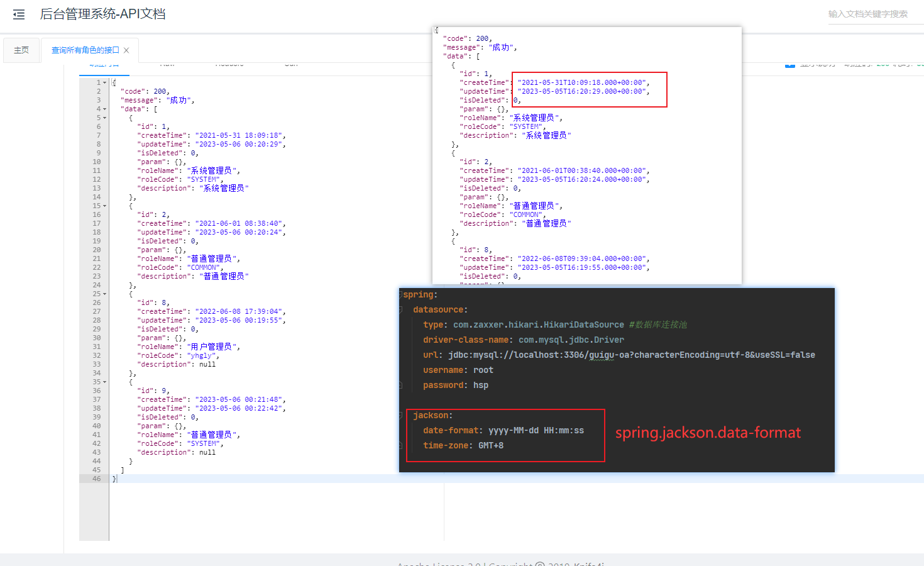Fold the id 2 role object at line 15
Screen dimensions: 924x566
coord(105,206)
